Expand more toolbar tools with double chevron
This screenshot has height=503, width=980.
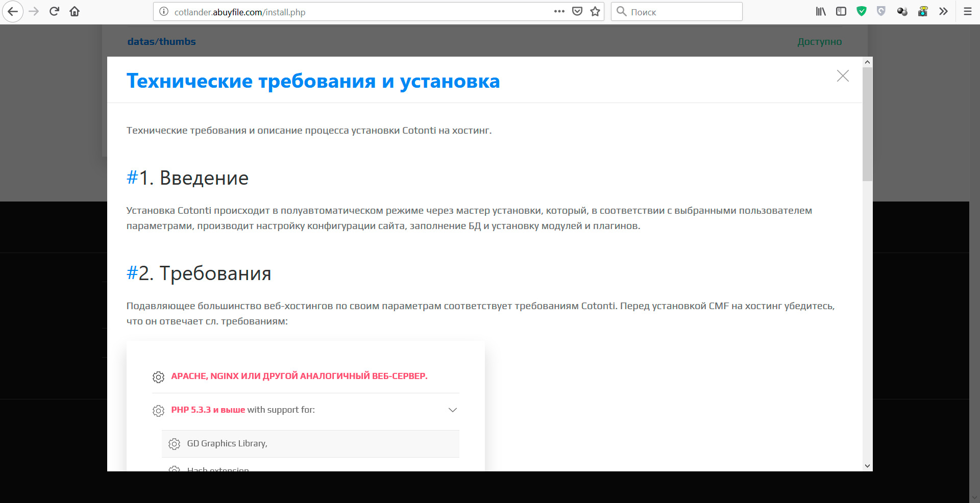943,11
